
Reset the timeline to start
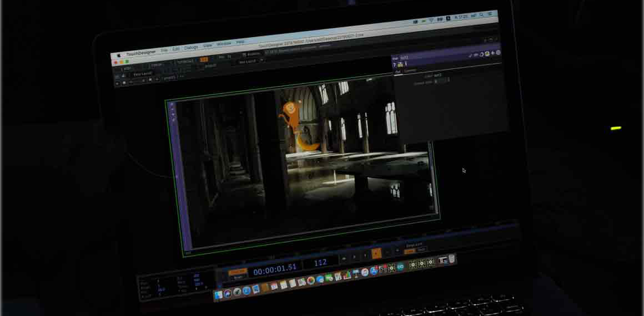coord(344,258)
